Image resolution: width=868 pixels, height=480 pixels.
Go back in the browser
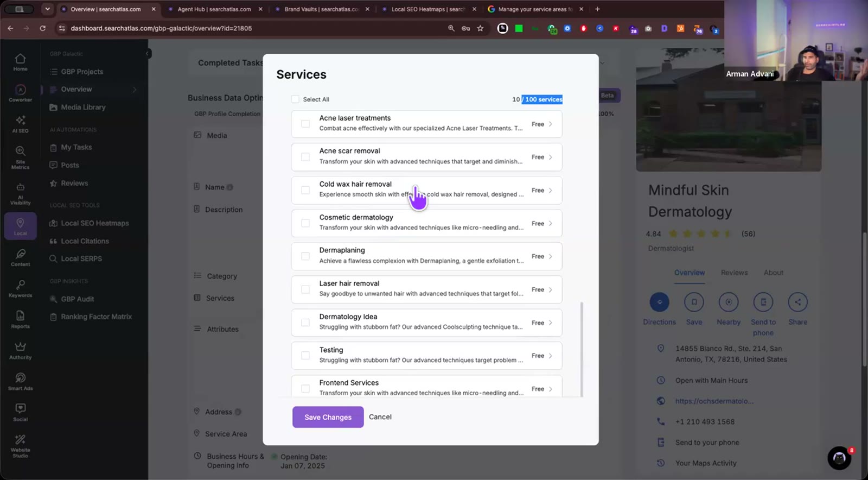tap(10, 28)
